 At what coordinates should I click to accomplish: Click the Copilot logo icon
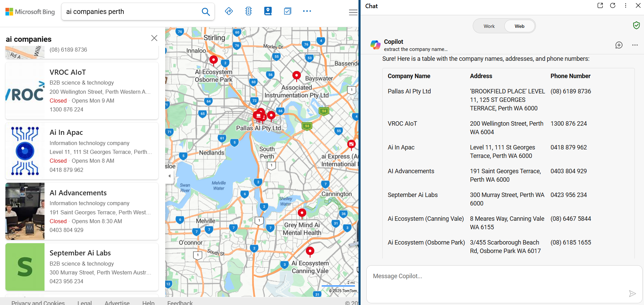click(375, 45)
